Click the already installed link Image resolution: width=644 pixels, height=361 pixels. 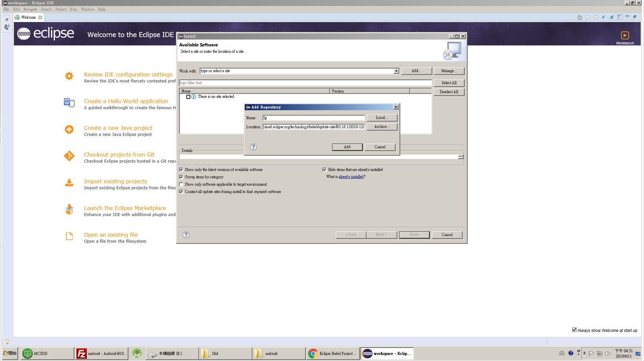[351, 177]
